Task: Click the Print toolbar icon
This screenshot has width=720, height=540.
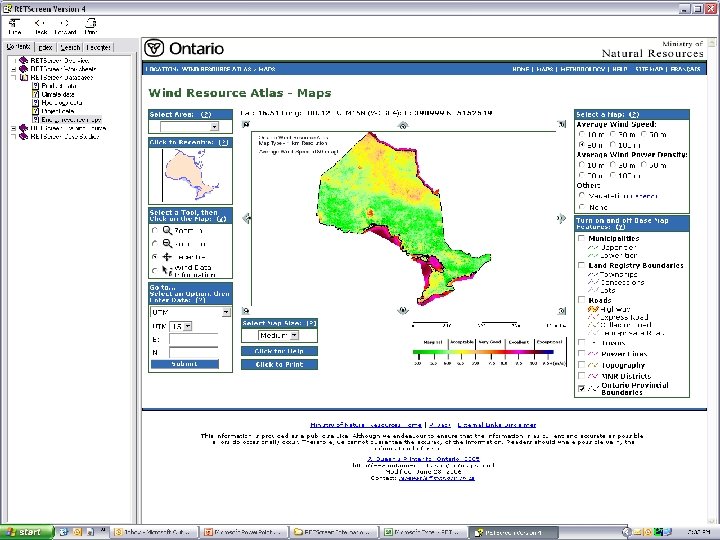Action: point(89,25)
